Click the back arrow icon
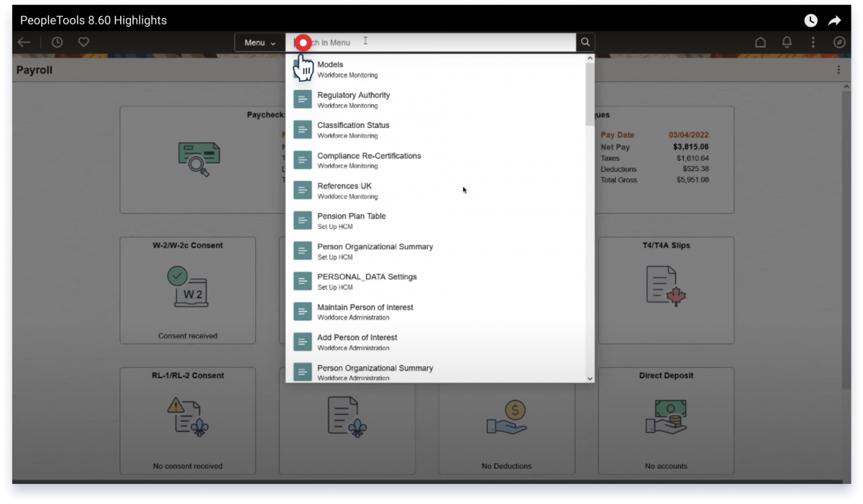This screenshot has width=863, height=504. (x=24, y=42)
